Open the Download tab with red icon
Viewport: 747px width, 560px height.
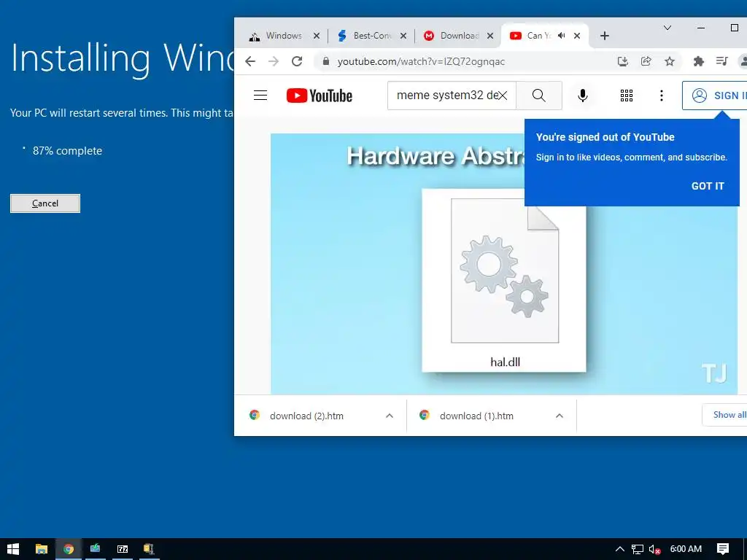[x=458, y=36]
